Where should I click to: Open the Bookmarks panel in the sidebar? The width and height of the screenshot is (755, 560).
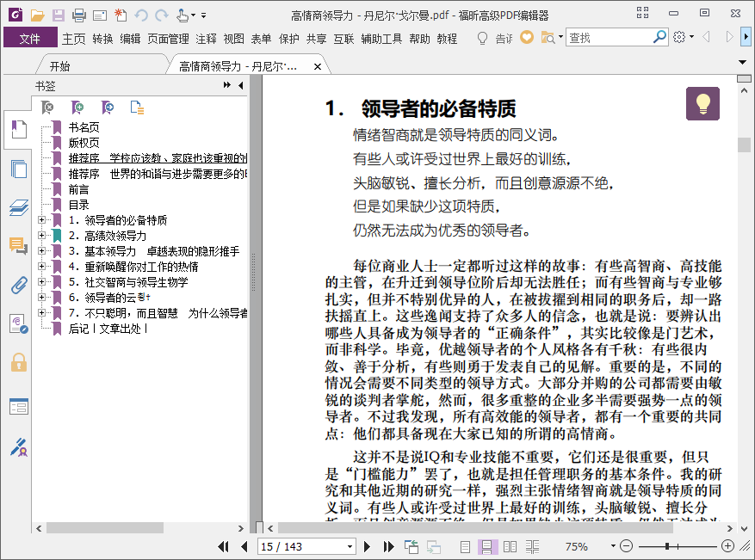coord(18,129)
